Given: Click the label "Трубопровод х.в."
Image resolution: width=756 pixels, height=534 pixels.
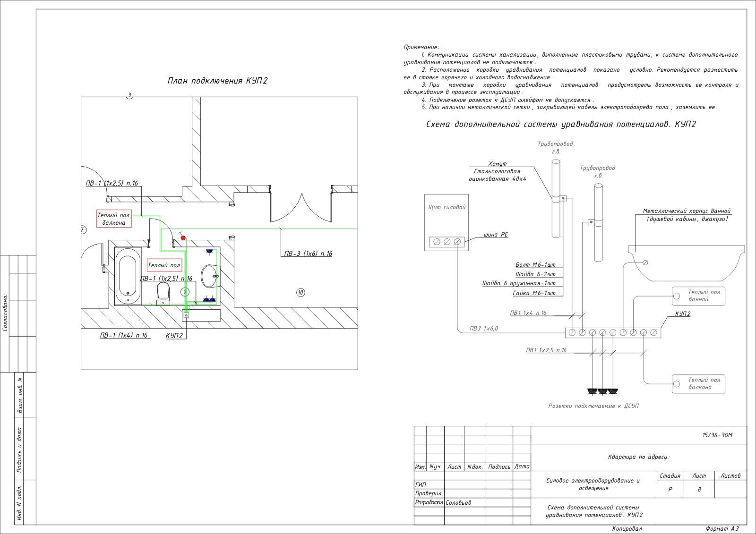Looking at the screenshot, I should (598, 171).
